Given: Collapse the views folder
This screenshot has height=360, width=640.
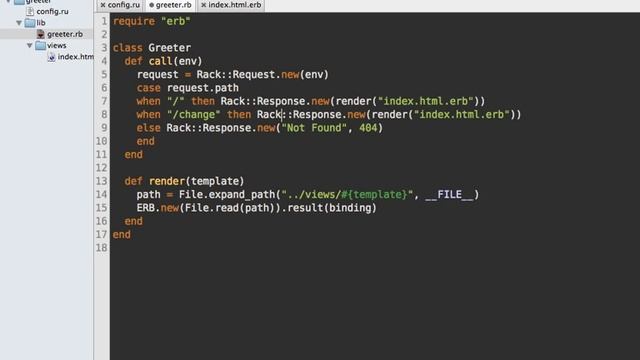Looking at the screenshot, I should (29, 45).
